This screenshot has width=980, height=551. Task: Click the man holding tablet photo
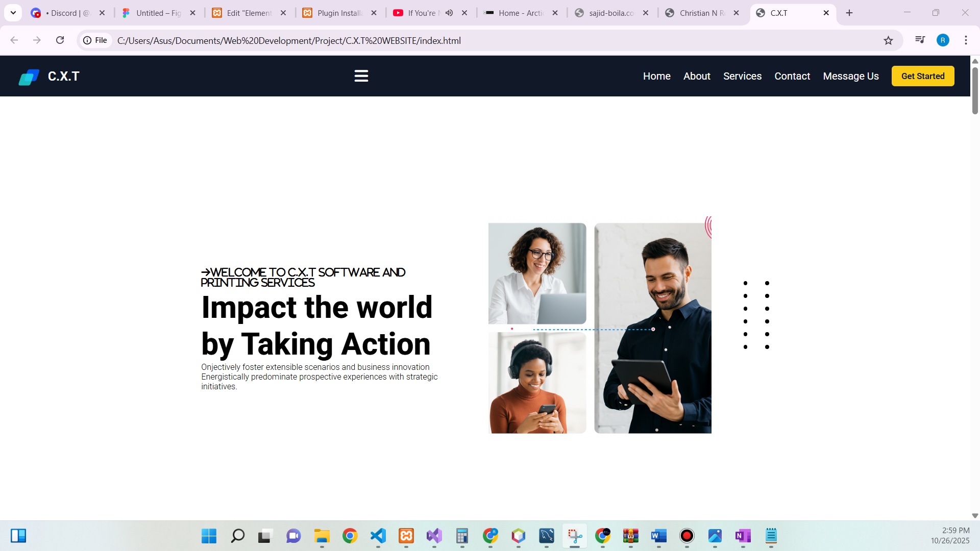(x=653, y=328)
